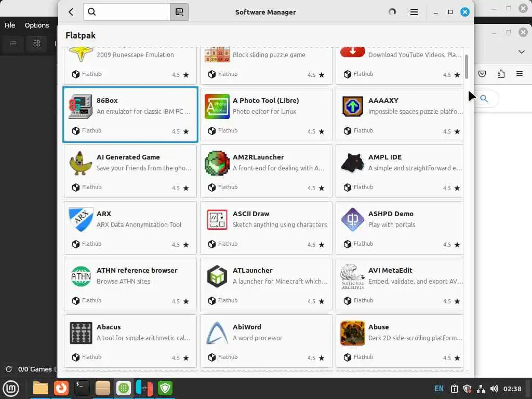Click 'Sketch anything using characters' text
Screen dimensions: 532x399
point(280,224)
